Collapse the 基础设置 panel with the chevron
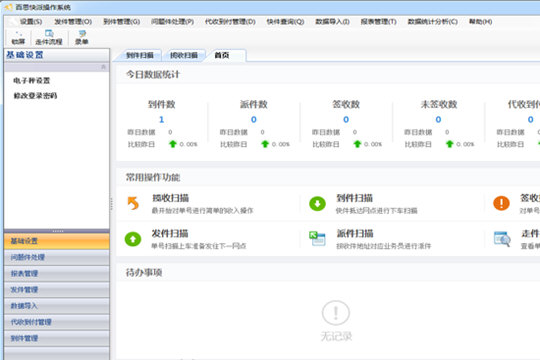Viewport: 540px width, 360px height. pyautogui.click(x=104, y=67)
